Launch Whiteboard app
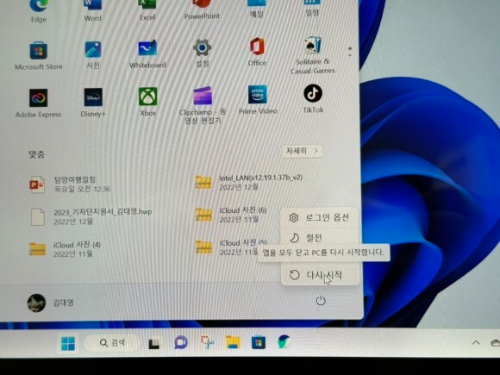 pyautogui.click(x=147, y=54)
